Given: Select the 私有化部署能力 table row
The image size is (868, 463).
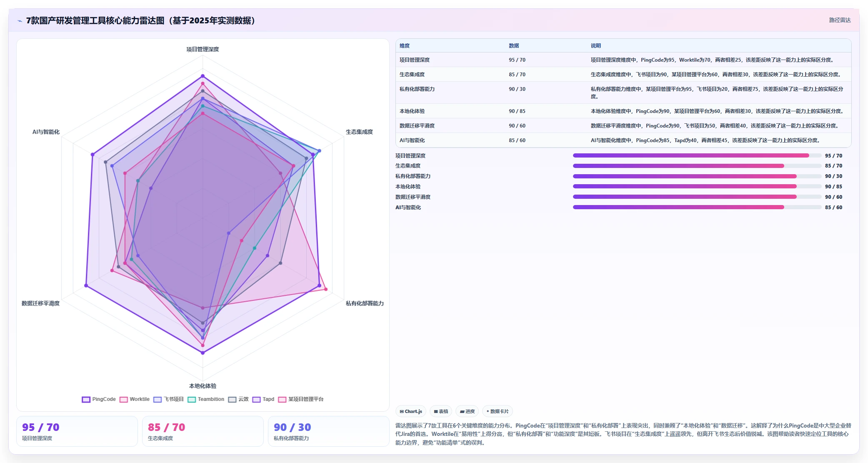Looking at the screenshot, I should click(623, 93).
